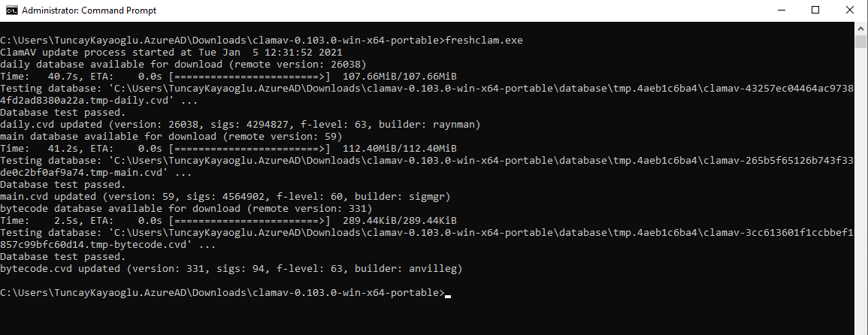Minimize the Command Prompt window

coord(781,11)
